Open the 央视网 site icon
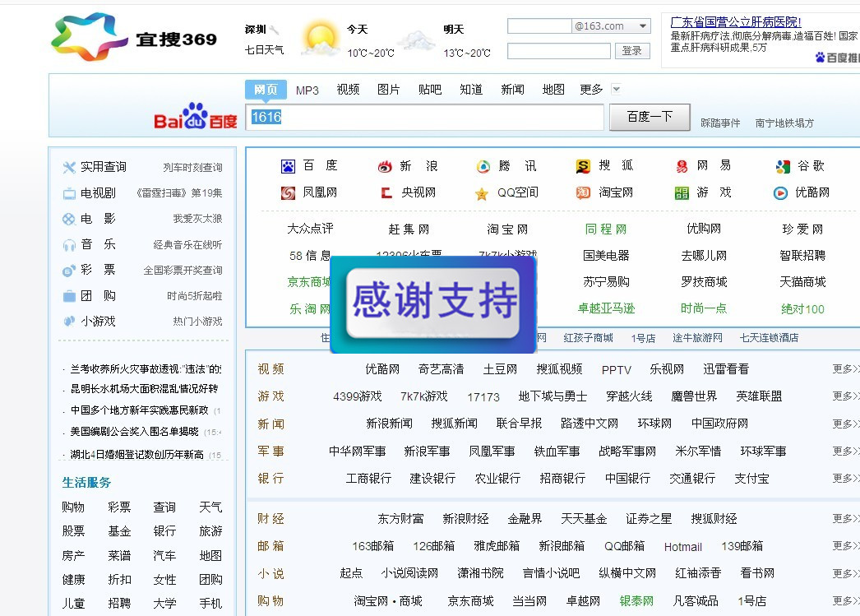The image size is (860, 616). (386, 192)
